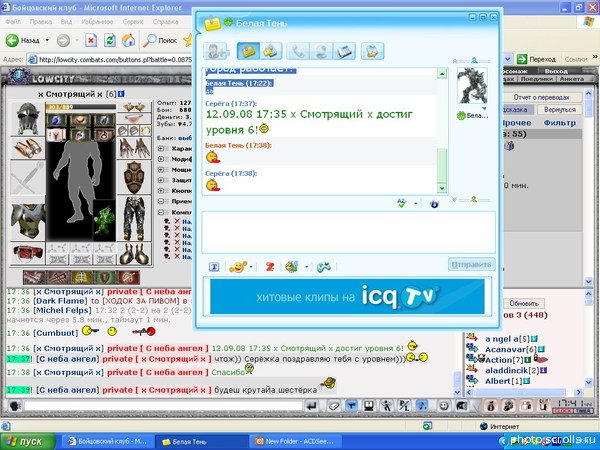Click the boots equipment slot
This screenshot has height=450, width=600.
tap(134, 253)
